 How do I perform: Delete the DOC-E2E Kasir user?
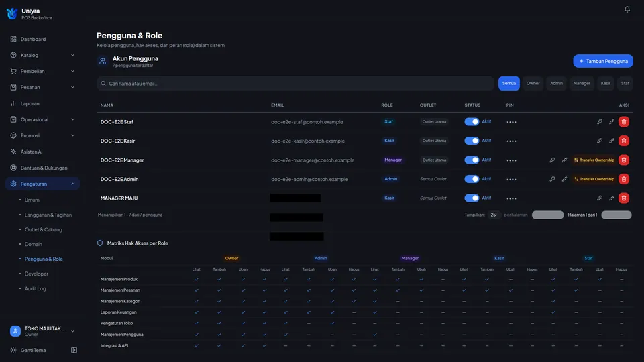[623, 141]
